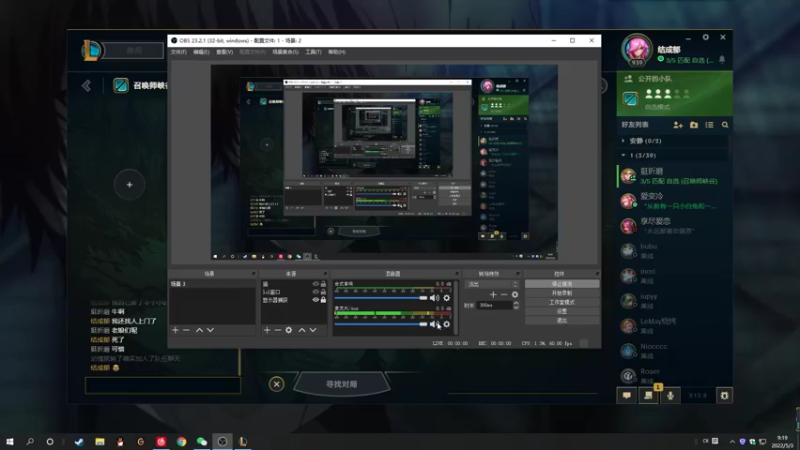Toggle lock of first source row
The width and height of the screenshot is (800, 450).
323,284
